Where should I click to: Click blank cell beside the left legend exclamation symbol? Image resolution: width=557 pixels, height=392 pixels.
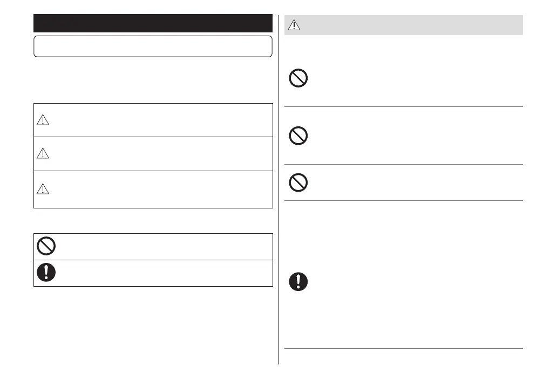coord(162,273)
